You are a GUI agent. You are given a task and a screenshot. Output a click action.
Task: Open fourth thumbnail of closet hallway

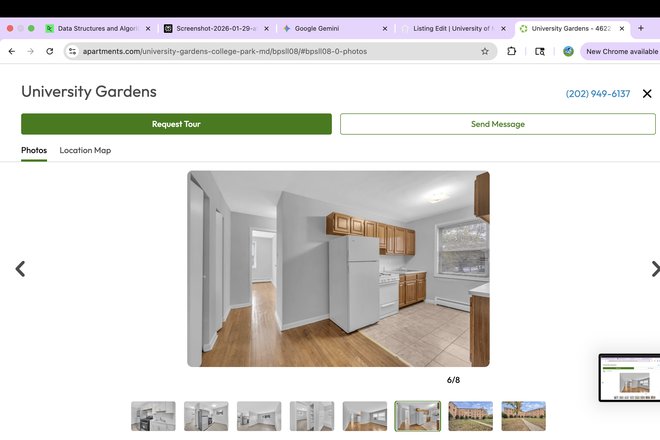(x=312, y=416)
